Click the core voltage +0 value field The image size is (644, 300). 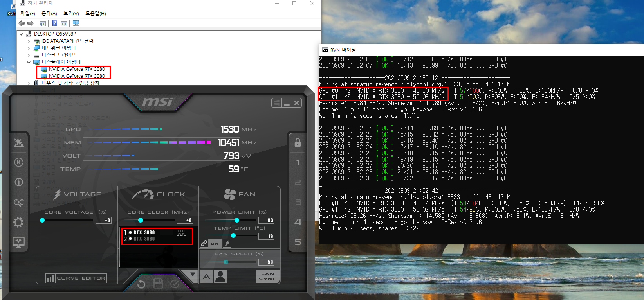[104, 220]
